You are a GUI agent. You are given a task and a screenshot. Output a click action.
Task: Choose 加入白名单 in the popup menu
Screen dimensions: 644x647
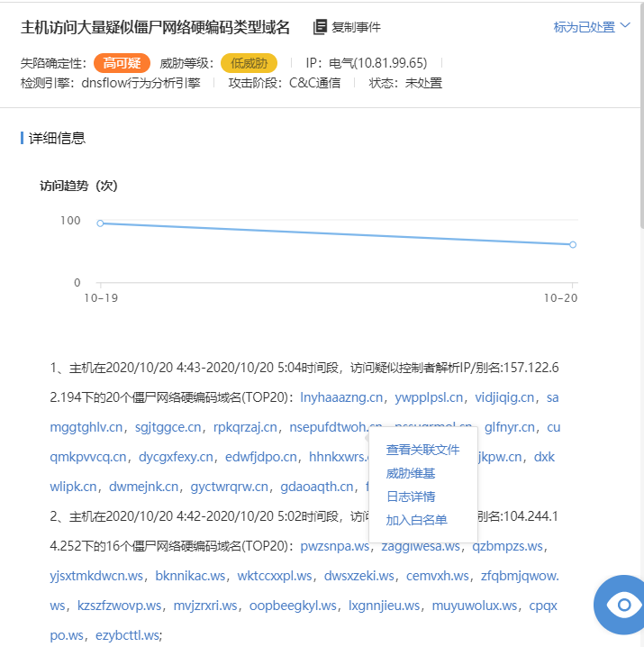pos(416,520)
